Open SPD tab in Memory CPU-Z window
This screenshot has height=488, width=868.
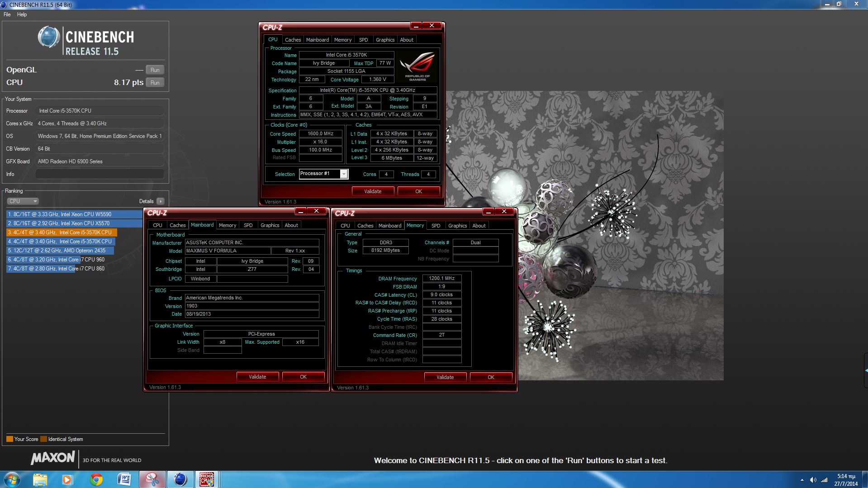(436, 226)
